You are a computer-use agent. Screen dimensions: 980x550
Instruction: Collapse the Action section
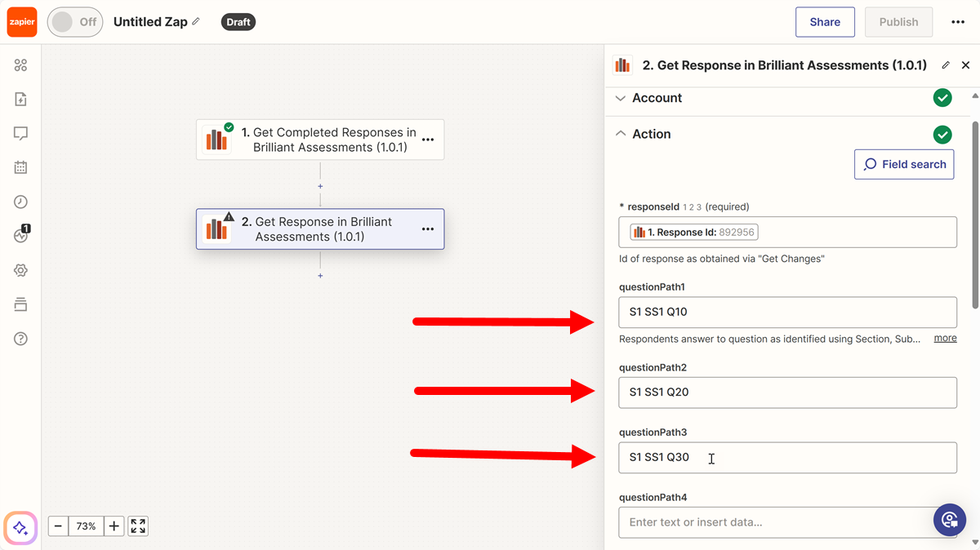click(621, 133)
